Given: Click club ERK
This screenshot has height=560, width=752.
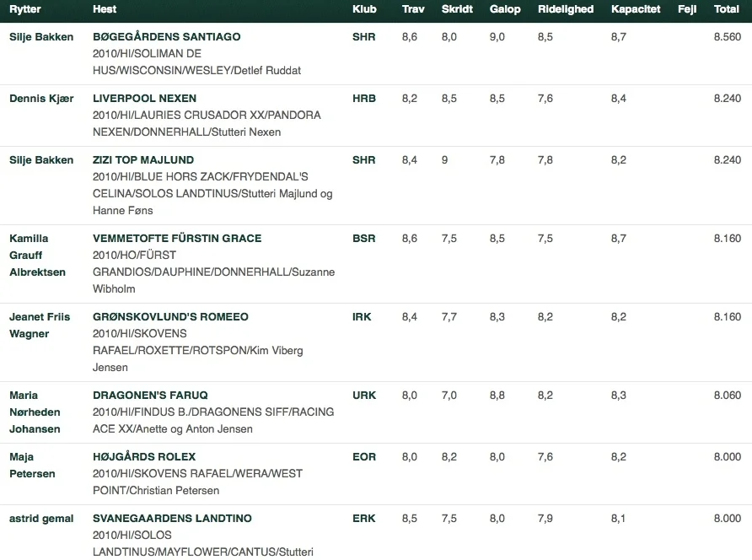Looking at the screenshot, I should click(x=364, y=518).
